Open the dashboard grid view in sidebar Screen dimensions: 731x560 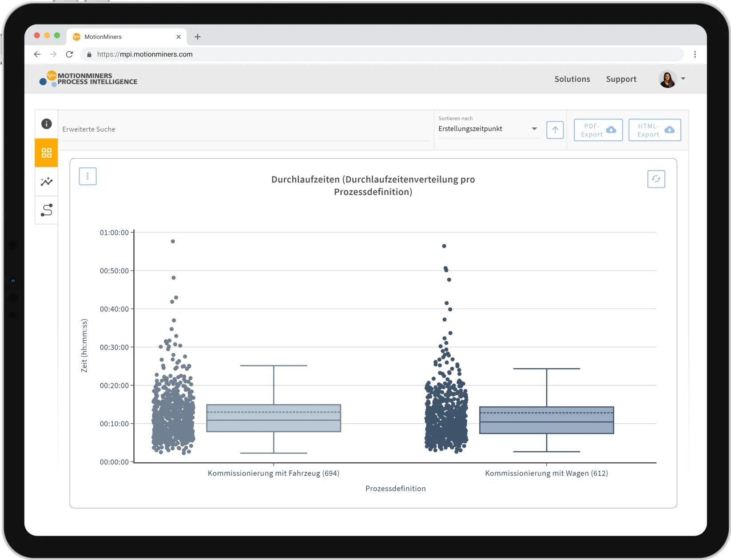pos(46,152)
